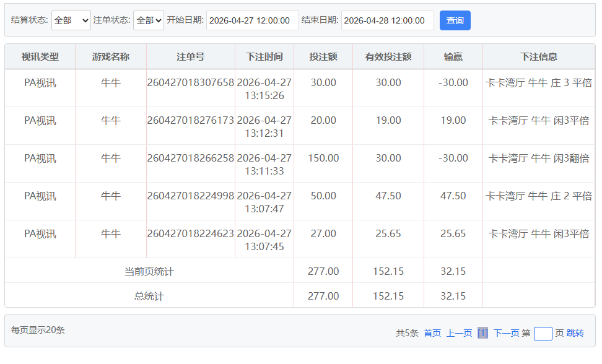Click the 下注时间 column header
The height and width of the screenshot is (364, 602).
[x=264, y=56]
